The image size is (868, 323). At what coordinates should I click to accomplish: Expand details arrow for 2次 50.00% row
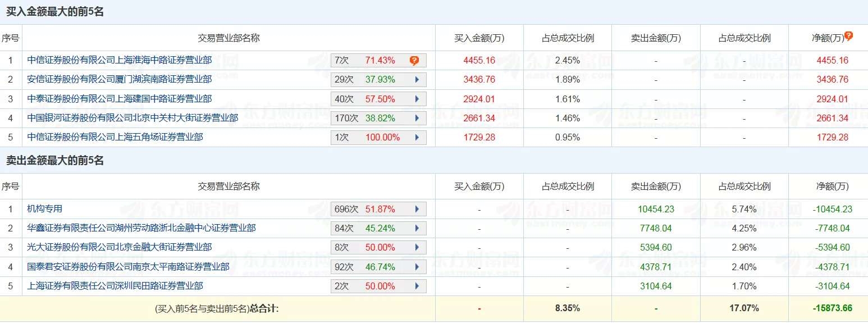[x=417, y=286]
